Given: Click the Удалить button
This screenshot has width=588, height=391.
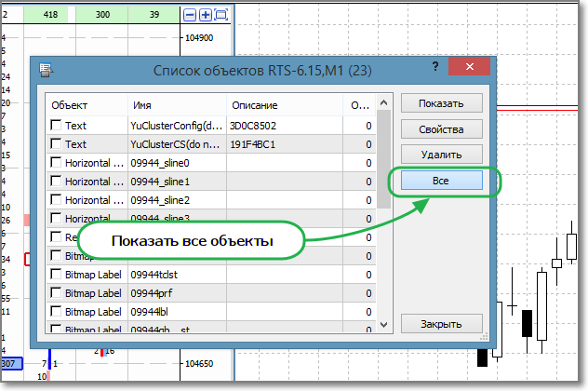Looking at the screenshot, I should [x=441, y=155].
